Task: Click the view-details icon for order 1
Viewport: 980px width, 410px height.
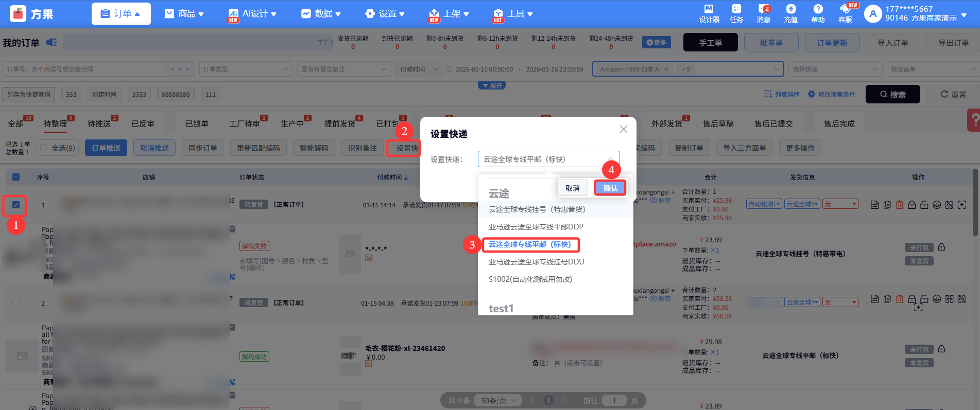Action: (874, 205)
